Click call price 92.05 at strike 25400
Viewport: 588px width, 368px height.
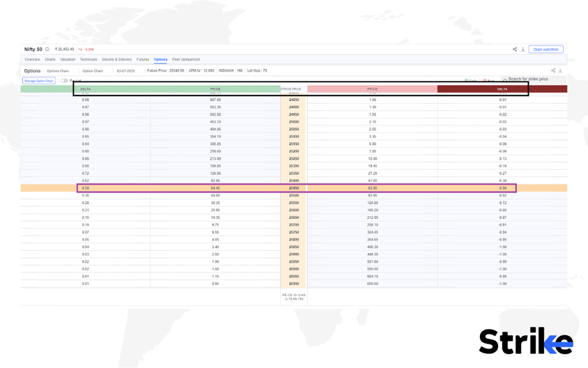[x=215, y=181]
